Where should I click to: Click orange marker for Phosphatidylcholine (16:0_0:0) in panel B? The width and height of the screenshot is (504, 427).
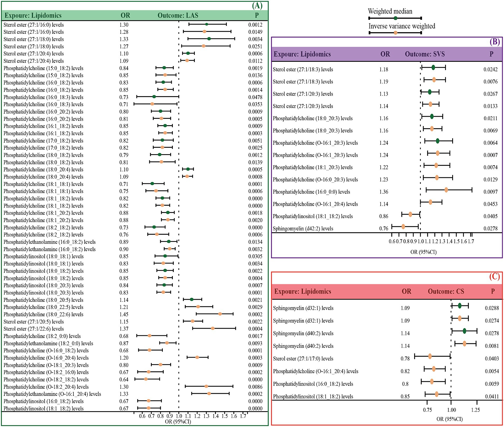coord(446,190)
